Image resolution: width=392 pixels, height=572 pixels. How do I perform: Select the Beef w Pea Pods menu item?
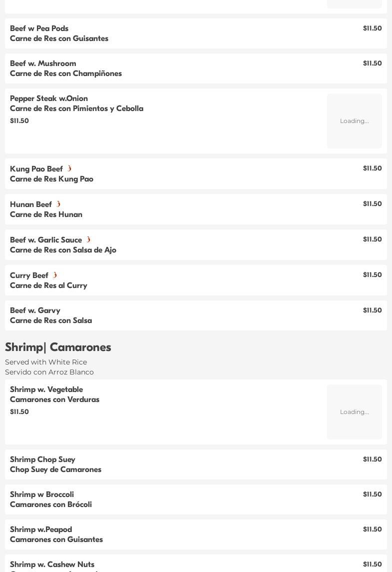196,33
